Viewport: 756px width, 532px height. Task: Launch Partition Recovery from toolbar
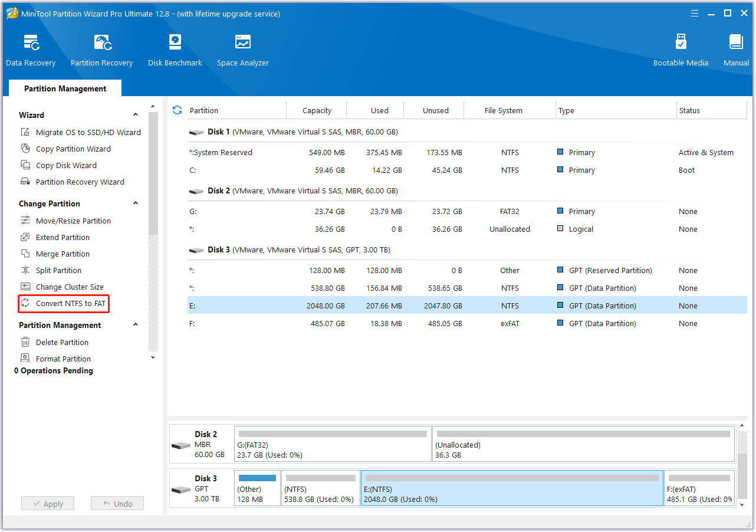coord(101,50)
